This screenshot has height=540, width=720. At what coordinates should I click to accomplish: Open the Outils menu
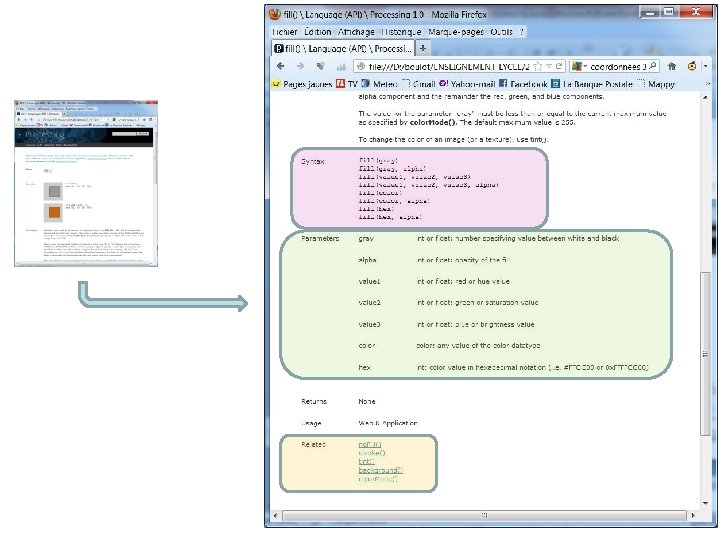(x=501, y=32)
